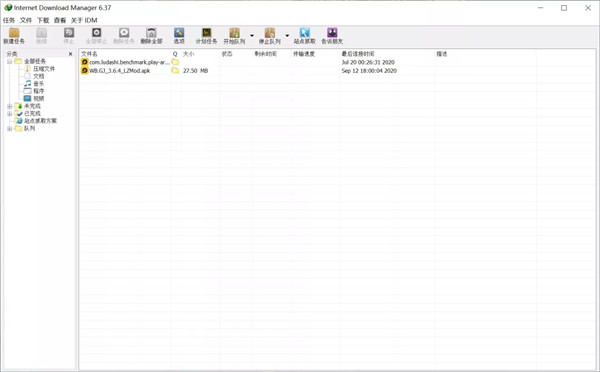
Task: Open the 查看 menu
Action: (x=60, y=20)
